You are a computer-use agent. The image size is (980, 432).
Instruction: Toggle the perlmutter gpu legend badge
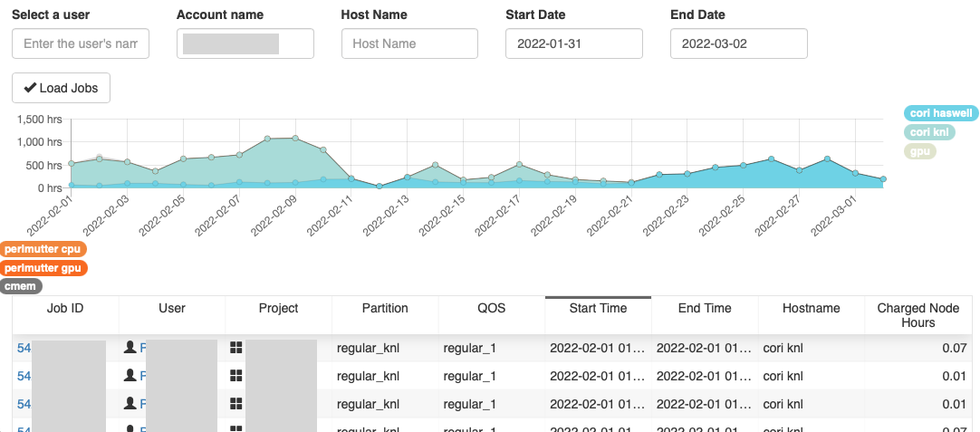pos(43,268)
